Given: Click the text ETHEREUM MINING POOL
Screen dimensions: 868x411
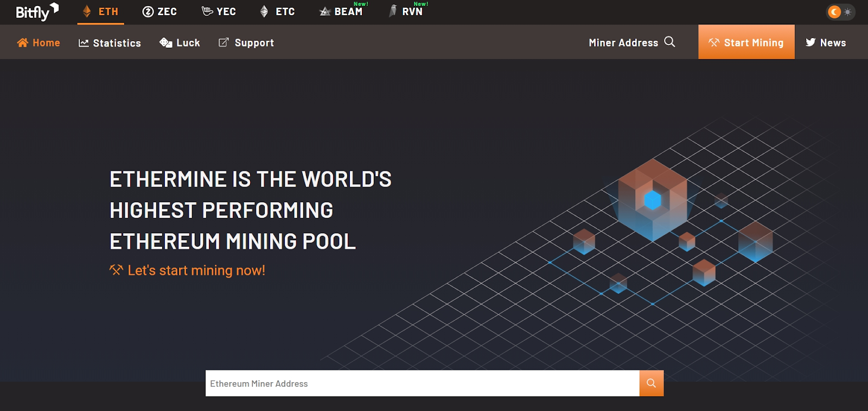Looking at the screenshot, I should (233, 241).
